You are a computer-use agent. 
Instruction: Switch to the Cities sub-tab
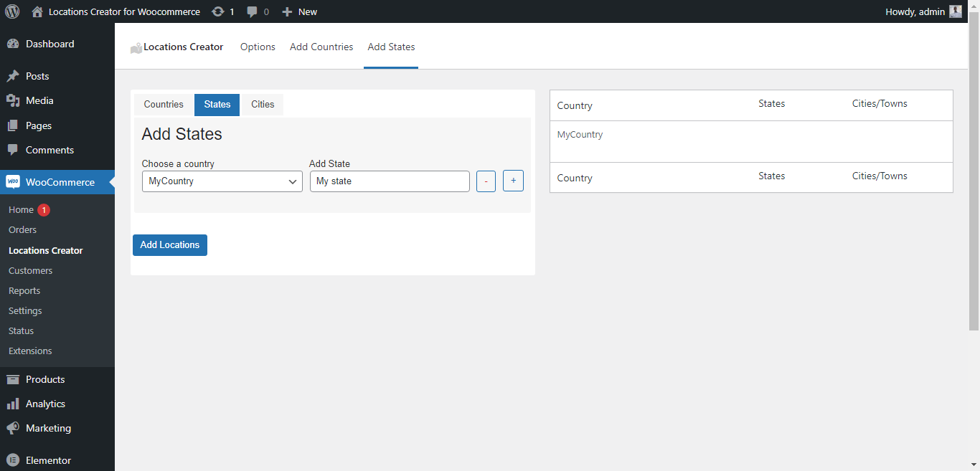(x=263, y=105)
